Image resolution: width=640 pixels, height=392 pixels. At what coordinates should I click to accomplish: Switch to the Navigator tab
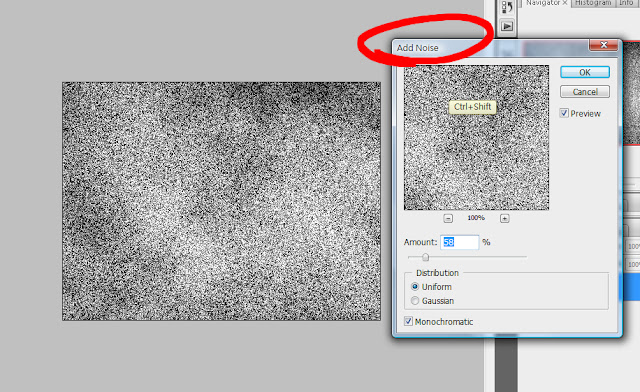547,3
